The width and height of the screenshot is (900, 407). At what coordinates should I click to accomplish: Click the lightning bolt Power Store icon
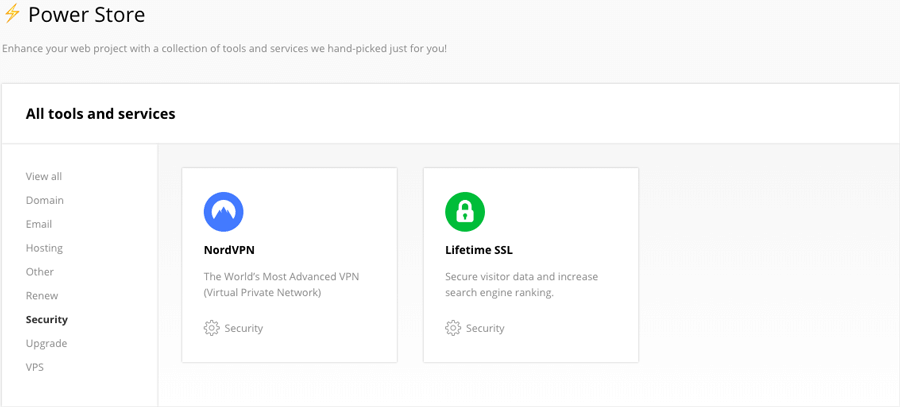pos(12,13)
